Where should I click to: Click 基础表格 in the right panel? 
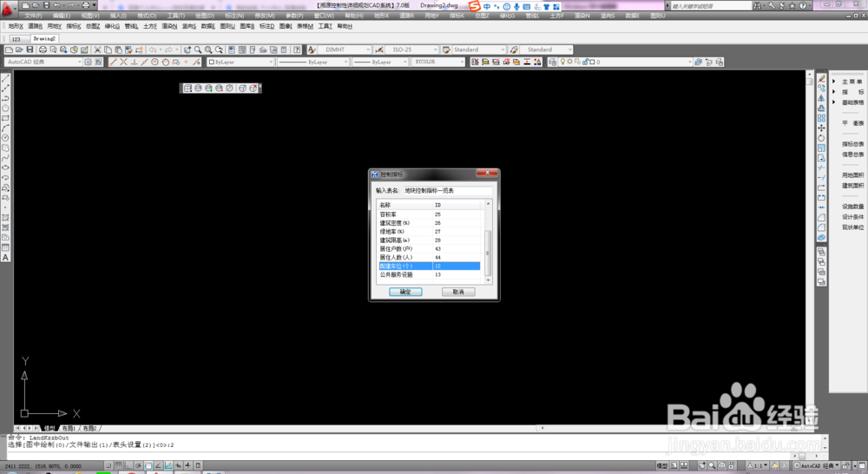pos(852,102)
